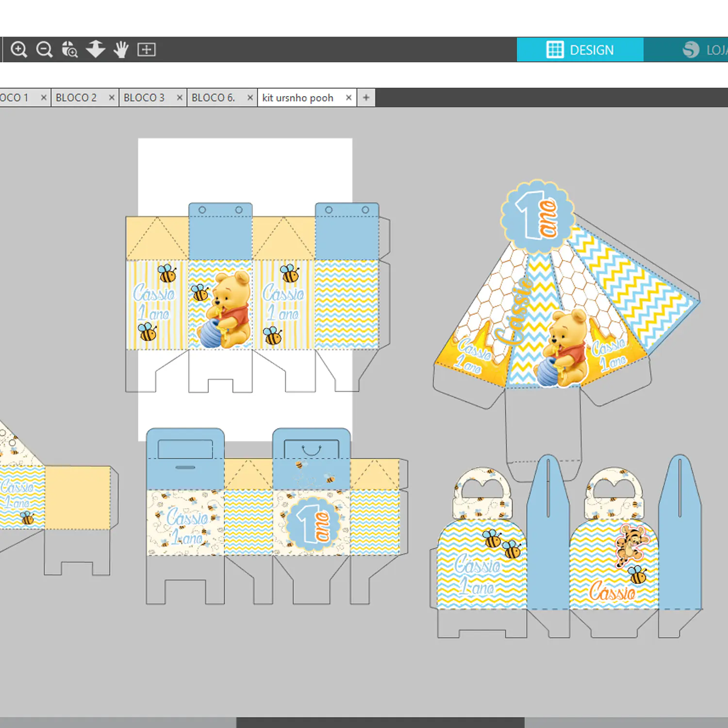Close the BLOCO 6. tab

(x=250, y=98)
